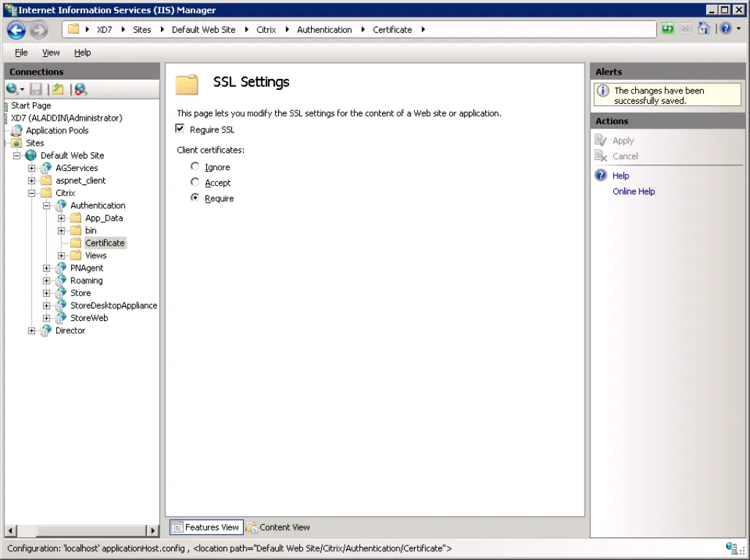The image size is (750, 560).
Task: Select the PNAgent tree item
Action: tap(86, 268)
